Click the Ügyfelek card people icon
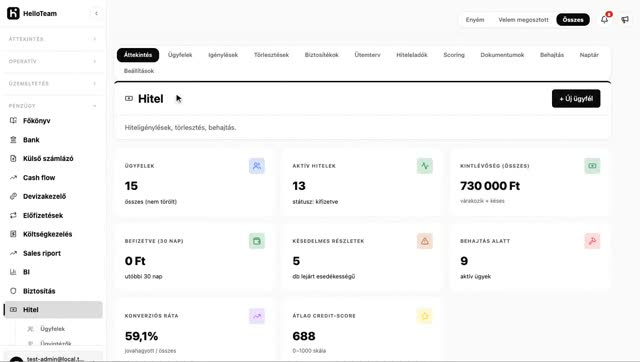This screenshot has width=640, height=362. [257, 166]
